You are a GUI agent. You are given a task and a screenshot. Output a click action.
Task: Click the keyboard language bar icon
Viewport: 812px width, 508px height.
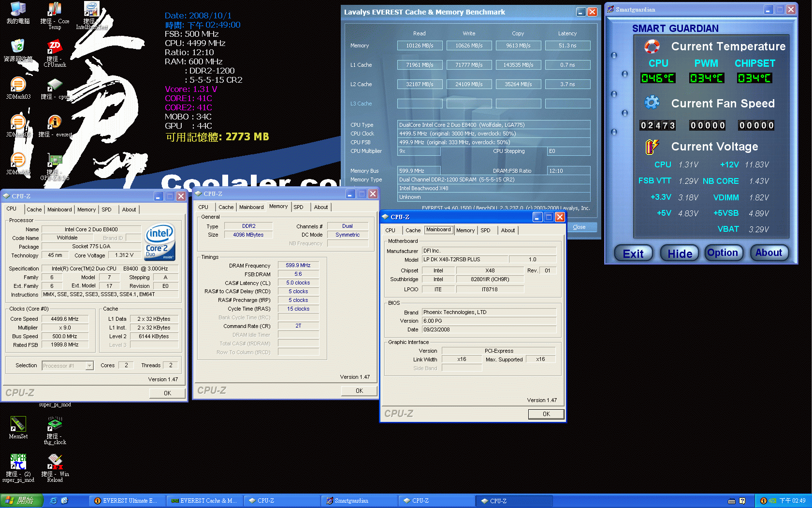coord(731,501)
